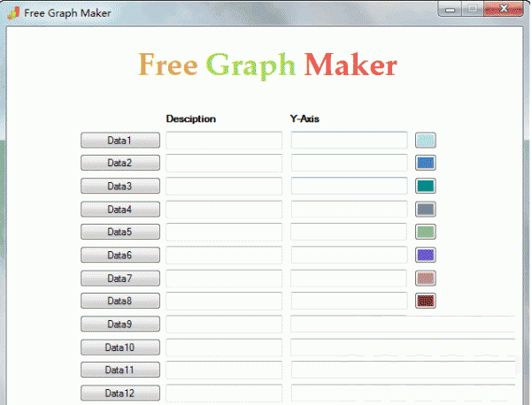This screenshot has width=532, height=405.
Task: Click the Y-Axis field for Data4
Action: (x=349, y=210)
